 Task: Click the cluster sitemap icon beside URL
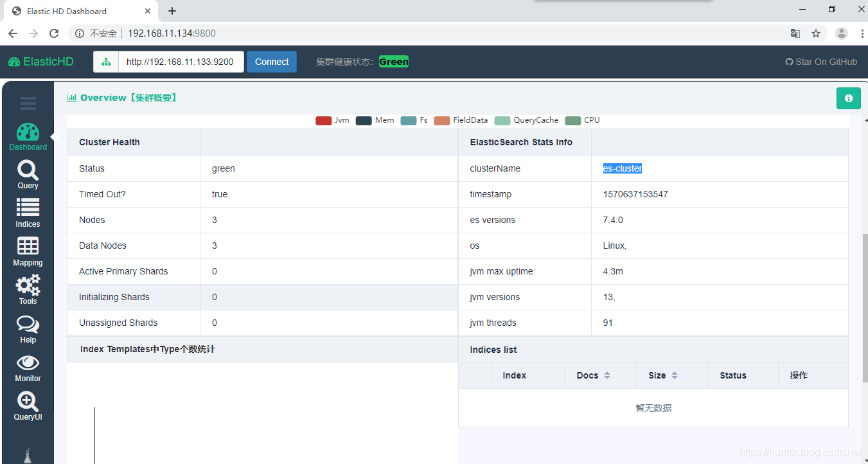coord(106,62)
